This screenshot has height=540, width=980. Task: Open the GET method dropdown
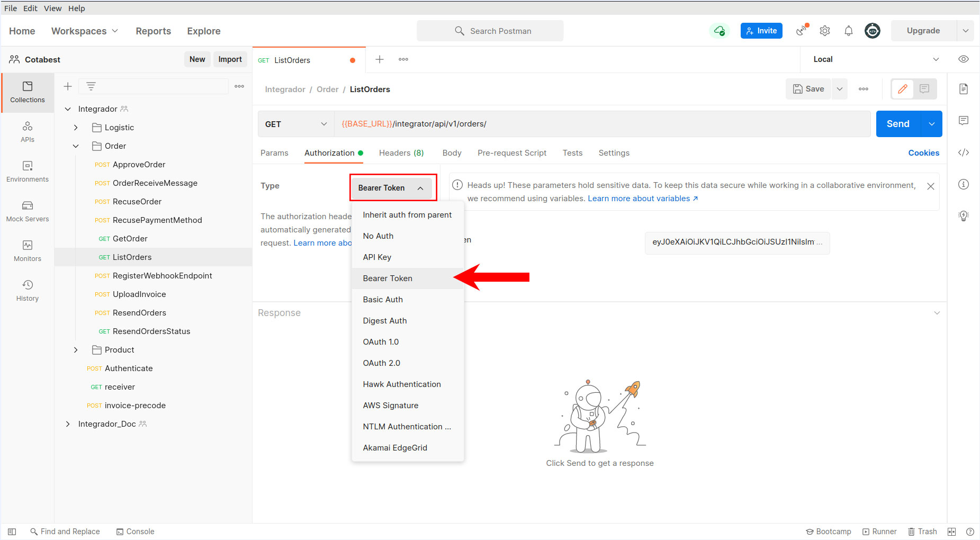pyautogui.click(x=296, y=124)
